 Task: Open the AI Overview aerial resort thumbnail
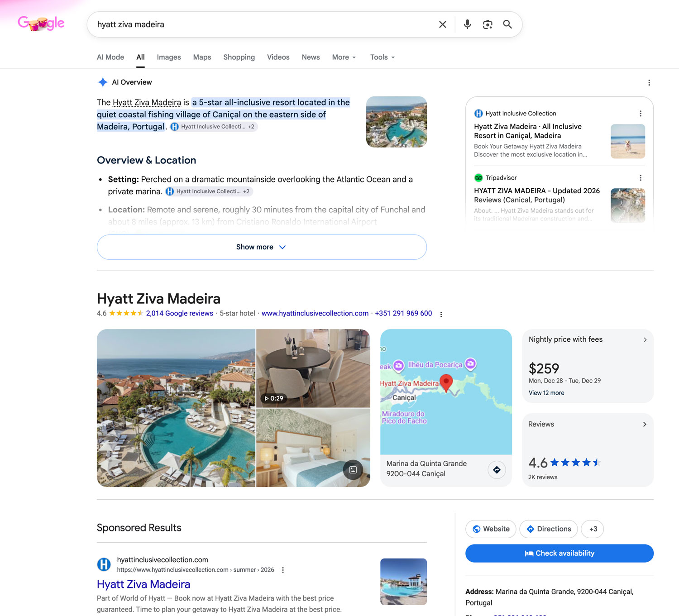pos(397,122)
